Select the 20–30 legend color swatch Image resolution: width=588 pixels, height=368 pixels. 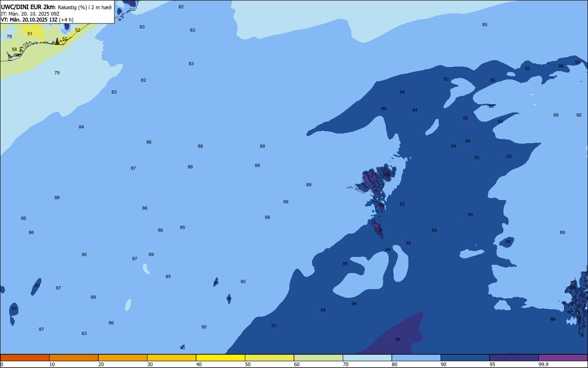coord(123,357)
